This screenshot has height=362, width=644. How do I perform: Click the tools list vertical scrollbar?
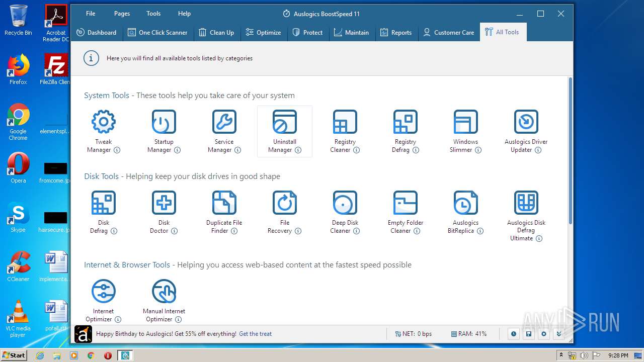pos(570,151)
